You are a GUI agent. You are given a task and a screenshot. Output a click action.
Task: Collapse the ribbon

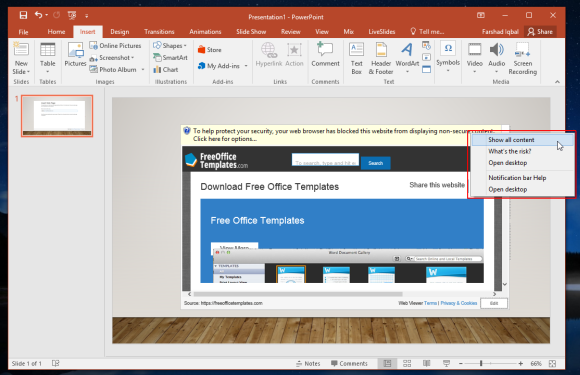[557, 82]
